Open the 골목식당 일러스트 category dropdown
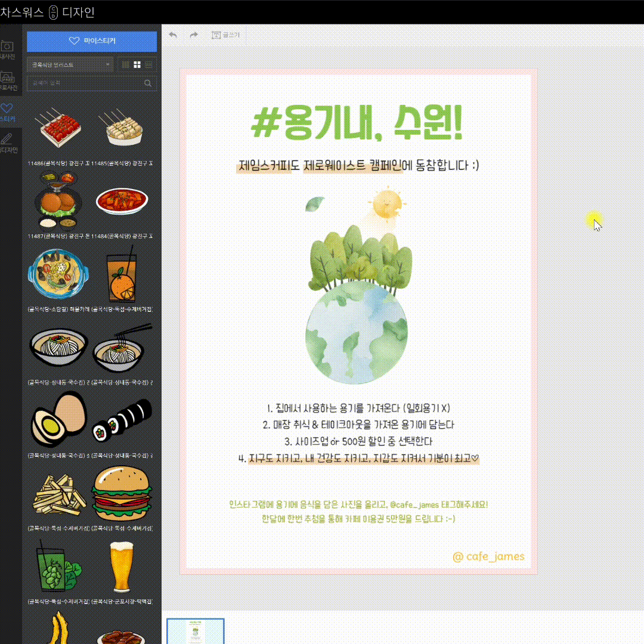This screenshot has height=644, width=644. pos(70,64)
